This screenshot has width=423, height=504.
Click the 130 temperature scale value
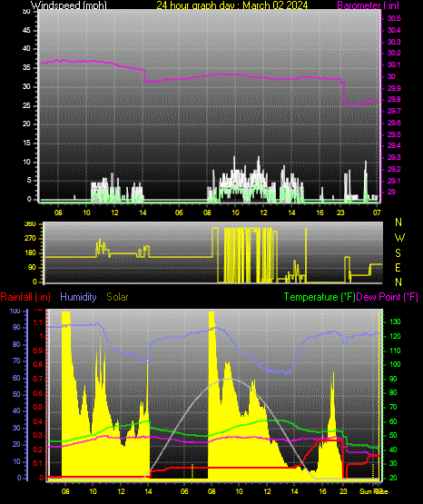click(395, 321)
